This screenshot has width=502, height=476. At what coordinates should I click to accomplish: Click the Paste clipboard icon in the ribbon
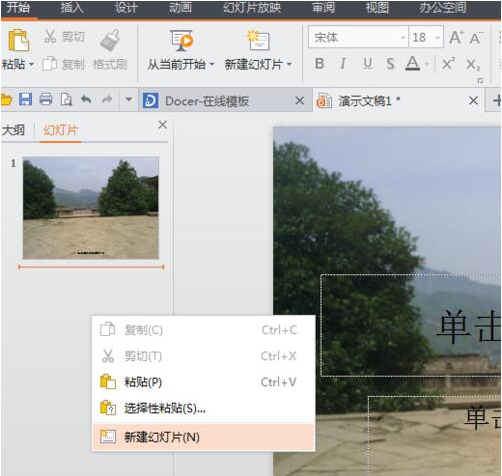[x=18, y=40]
